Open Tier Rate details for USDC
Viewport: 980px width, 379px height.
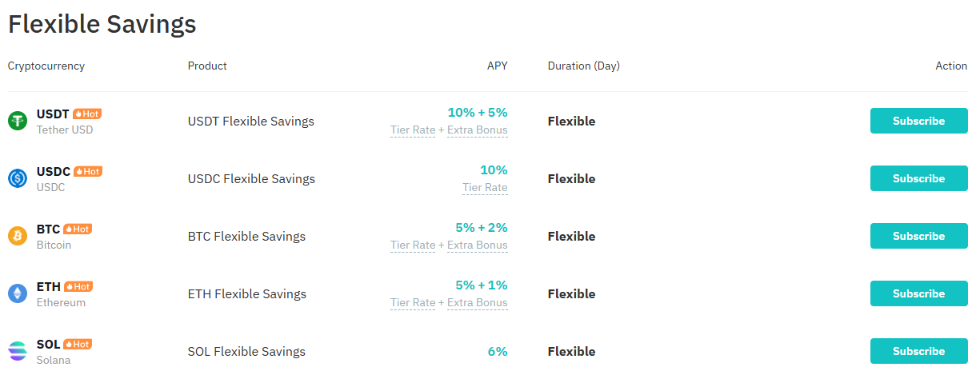[x=485, y=188]
